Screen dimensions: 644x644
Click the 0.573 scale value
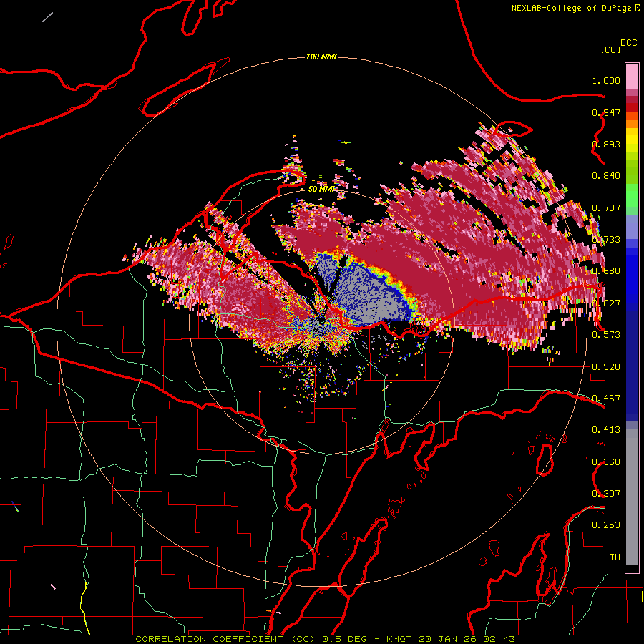606,334
